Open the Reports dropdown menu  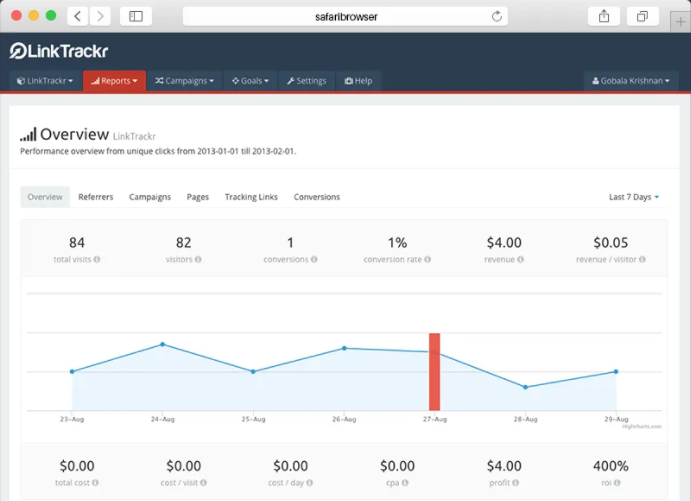(114, 81)
